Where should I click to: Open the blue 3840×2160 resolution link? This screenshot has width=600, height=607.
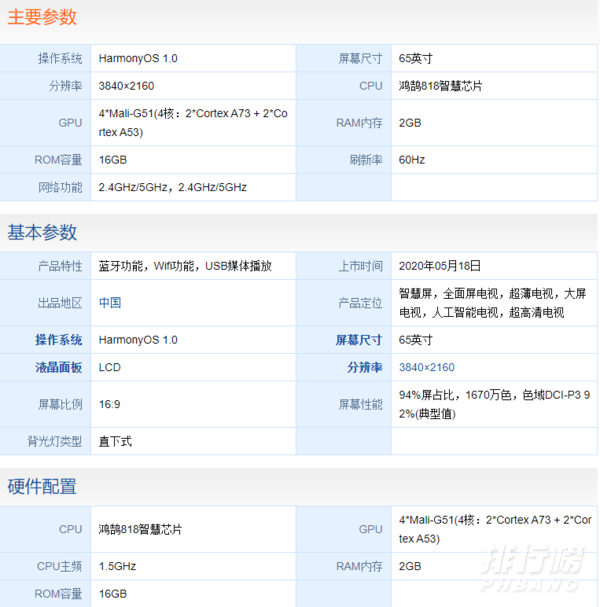pyautogui.click(x=427, y=367)
